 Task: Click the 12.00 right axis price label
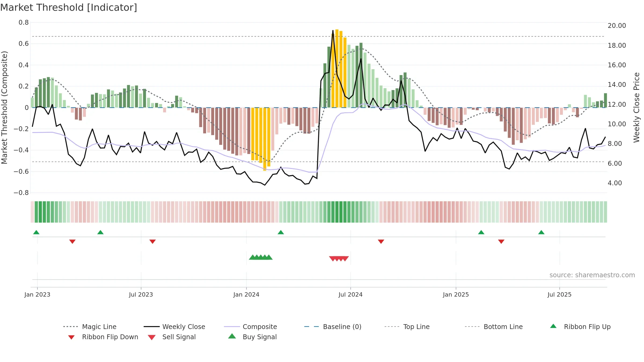point(617,105)
